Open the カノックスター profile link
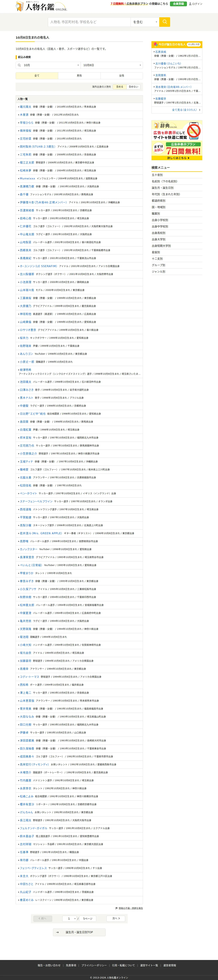218x980 pixels. coord(29,549)
